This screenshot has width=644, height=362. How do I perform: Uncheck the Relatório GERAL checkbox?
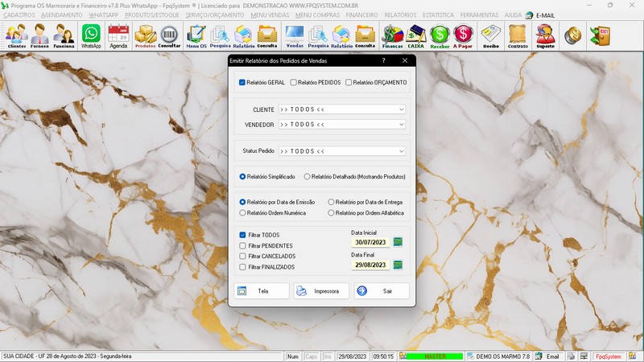point(242,83)
